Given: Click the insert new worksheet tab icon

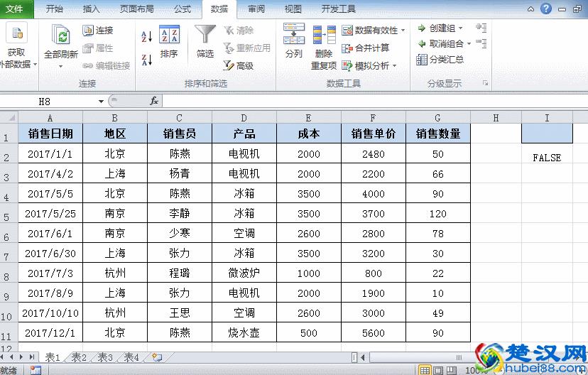Looking at the screenshot, I should coord(157,357).
